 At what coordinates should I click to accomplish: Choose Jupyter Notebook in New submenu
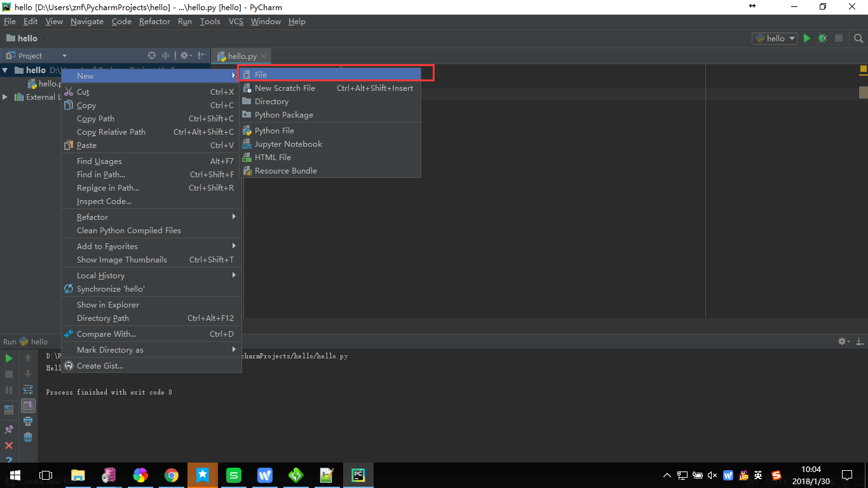point(330,144)
